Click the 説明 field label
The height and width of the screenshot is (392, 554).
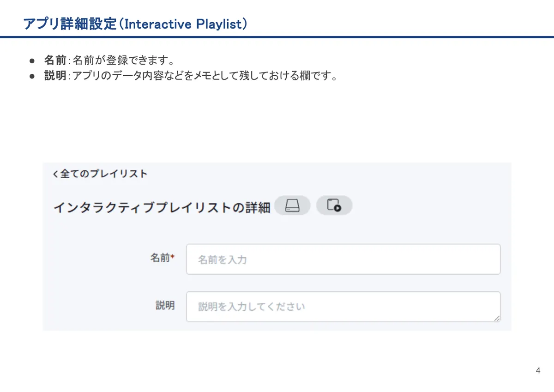click(x=165, y=306)
